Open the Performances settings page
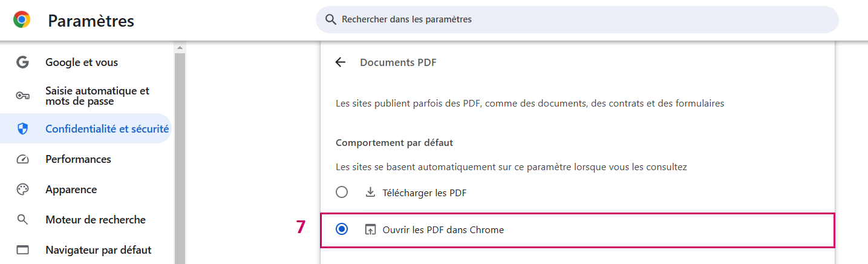 point(78,159)
